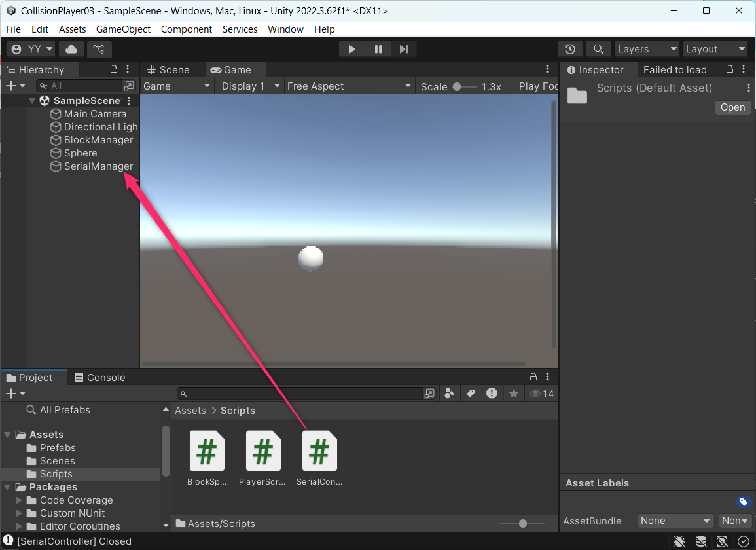Click the Open button in Inspector
Viewport: 756px width, 550px height.
(733, 107)
